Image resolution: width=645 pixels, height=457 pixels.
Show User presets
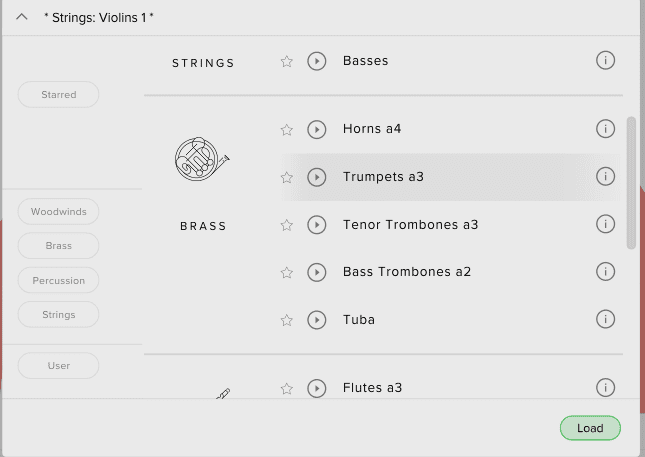pyautogui.click(x=59, y=366)
